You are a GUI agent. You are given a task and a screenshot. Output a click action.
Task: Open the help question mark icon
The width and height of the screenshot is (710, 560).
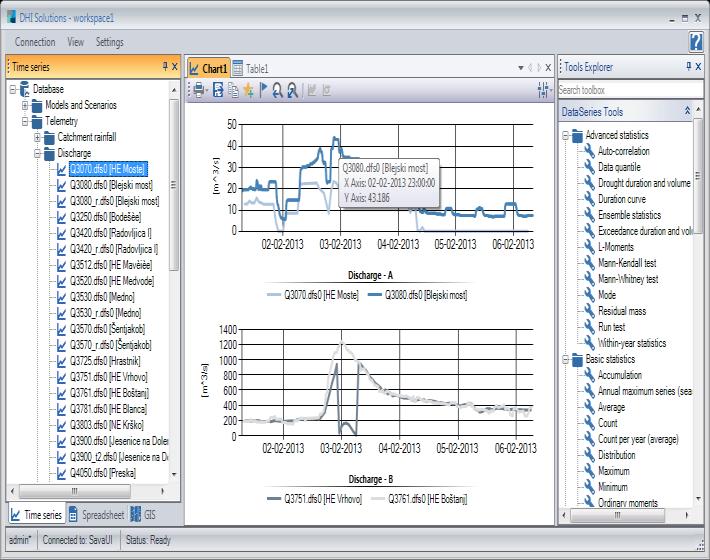click(696, 42)
